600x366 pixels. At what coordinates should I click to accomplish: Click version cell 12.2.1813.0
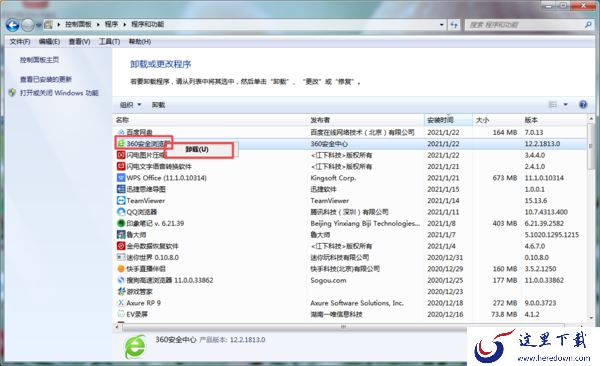[542, 144]
